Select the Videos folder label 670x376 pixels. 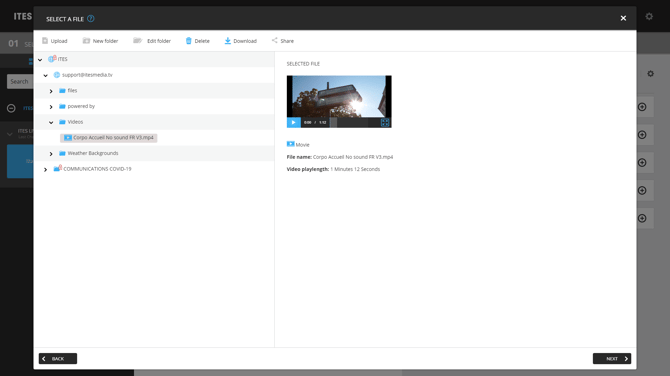click(x=75, y=122)
